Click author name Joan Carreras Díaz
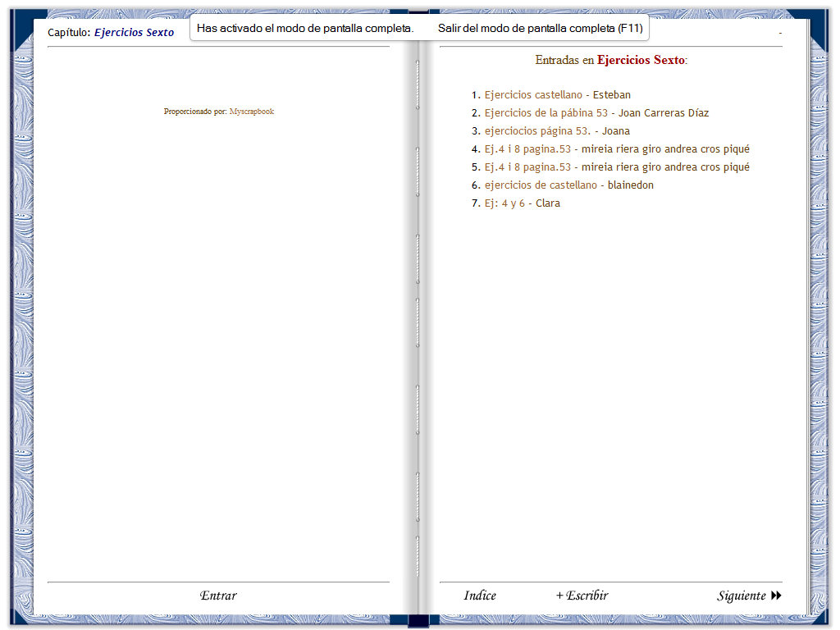This screenshot has height=630, width=840. pyautogui.click(x=664, y=113)
